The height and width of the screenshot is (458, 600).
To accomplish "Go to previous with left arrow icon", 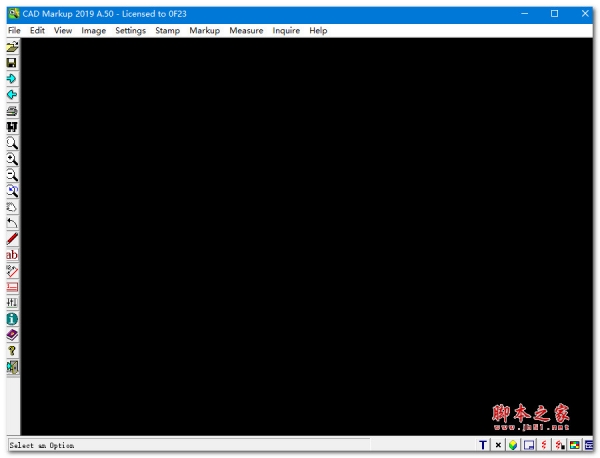I will [12, 95].
